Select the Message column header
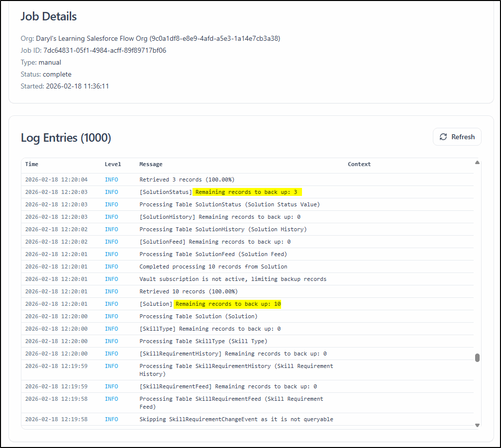Image resolution: width=501 pixels, height=448 pixels. tap(151, 164)
